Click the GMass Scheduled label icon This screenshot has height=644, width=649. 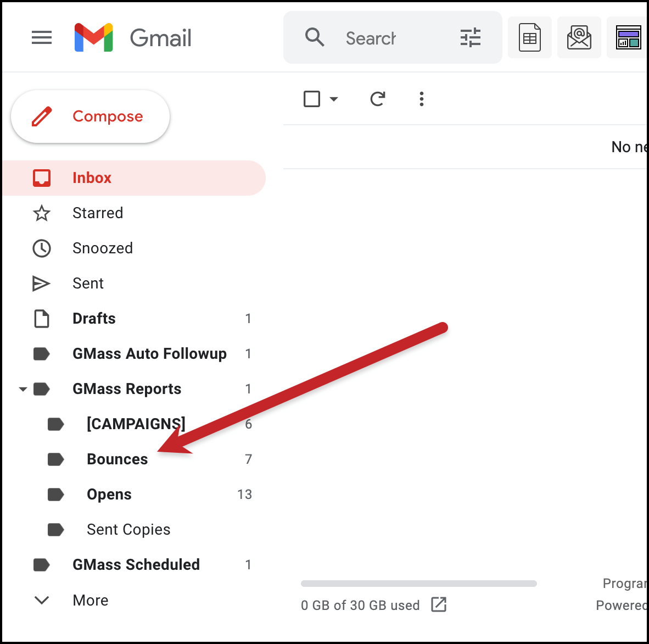(x=42, y=565)
